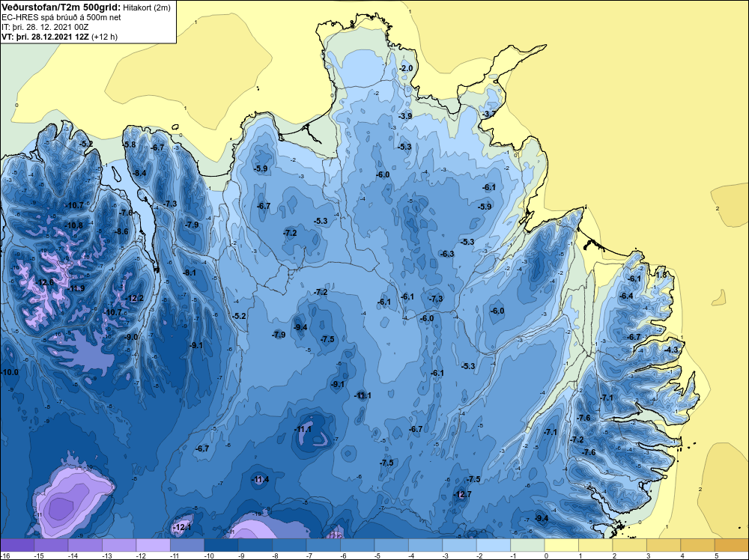Image resolution: width=749 pixels, height=560 pixels.
Task: Select the -13 legend color swatch
Action: [x=119, y=545]
